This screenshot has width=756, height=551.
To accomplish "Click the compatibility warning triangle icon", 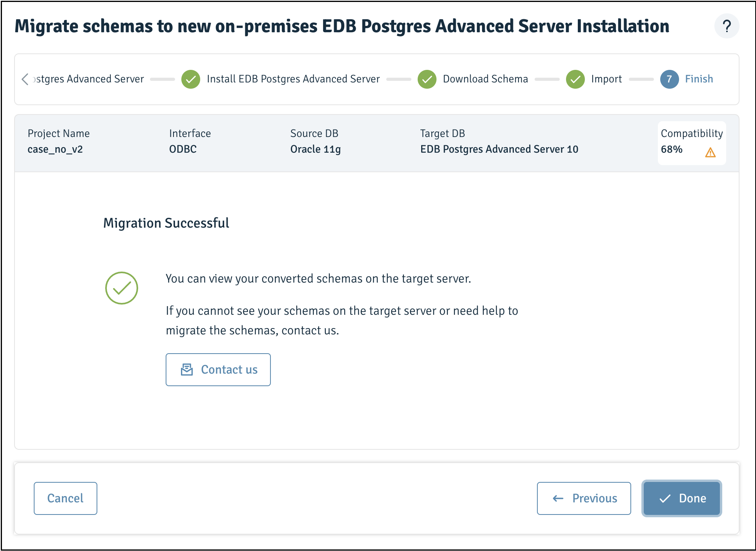I will (x=710, y=152).
